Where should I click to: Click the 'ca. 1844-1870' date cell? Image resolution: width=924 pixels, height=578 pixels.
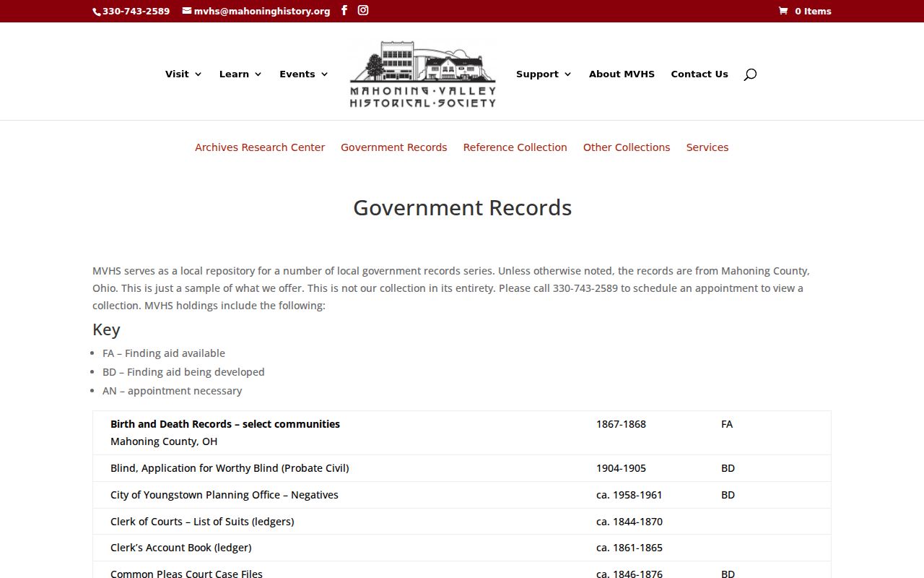pos(629,522)
